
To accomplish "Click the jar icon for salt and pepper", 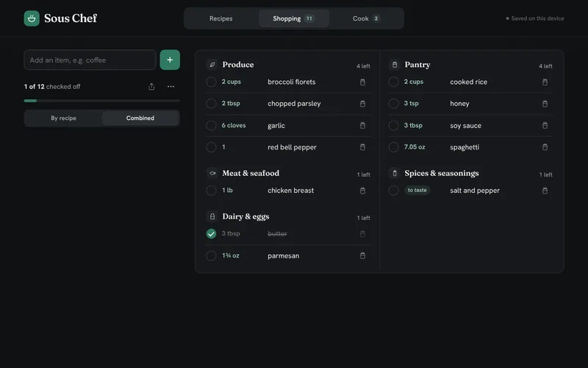I will (545, 191).
